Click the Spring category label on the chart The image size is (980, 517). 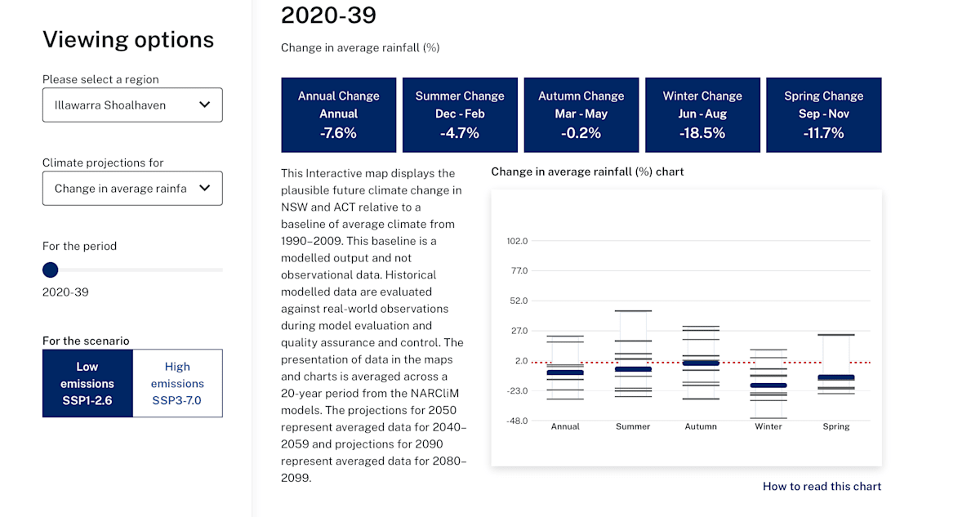(x=836, y=426)
